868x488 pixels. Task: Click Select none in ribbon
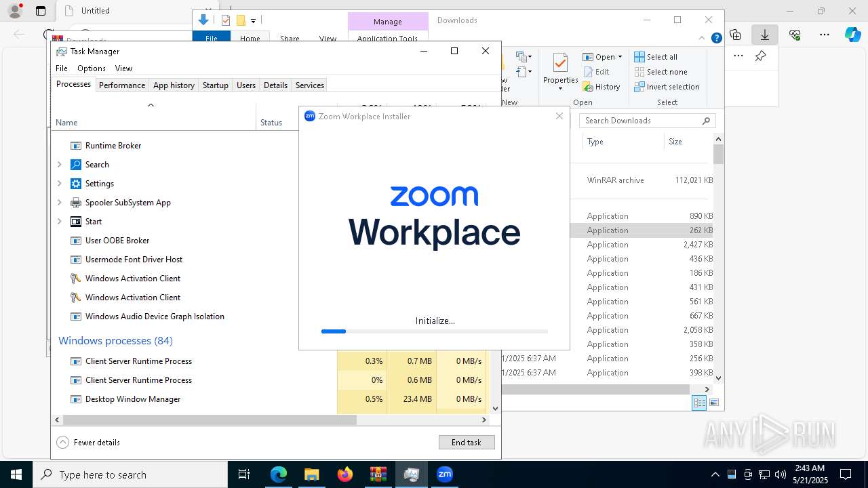(661, 72)
